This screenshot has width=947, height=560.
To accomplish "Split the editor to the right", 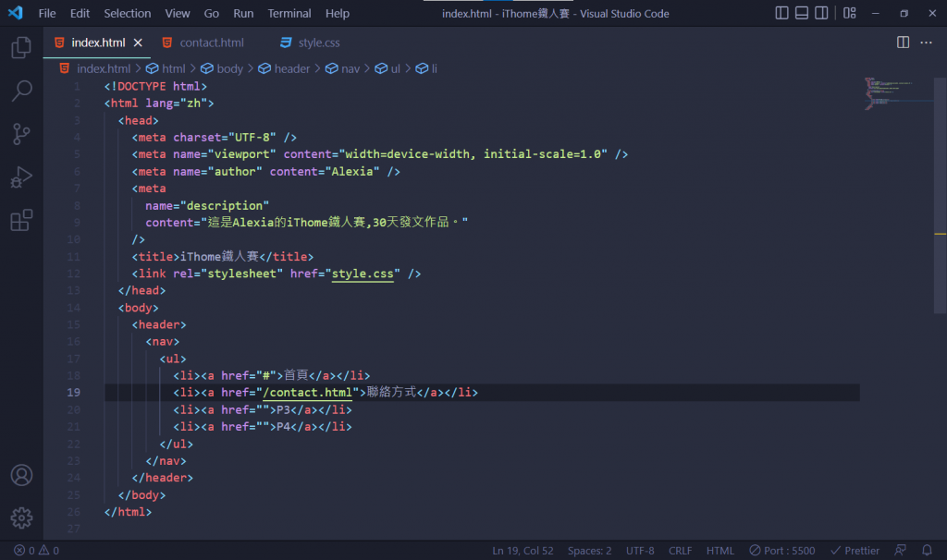I will click(903, 43).
